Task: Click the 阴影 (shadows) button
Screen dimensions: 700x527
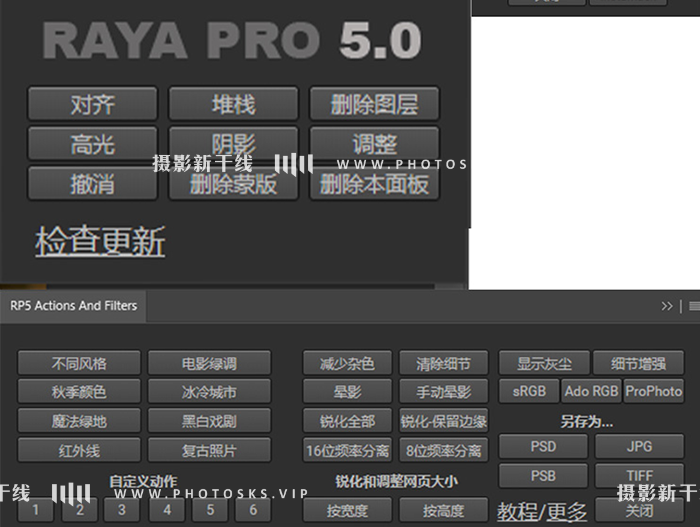Action: coord(233,144)
